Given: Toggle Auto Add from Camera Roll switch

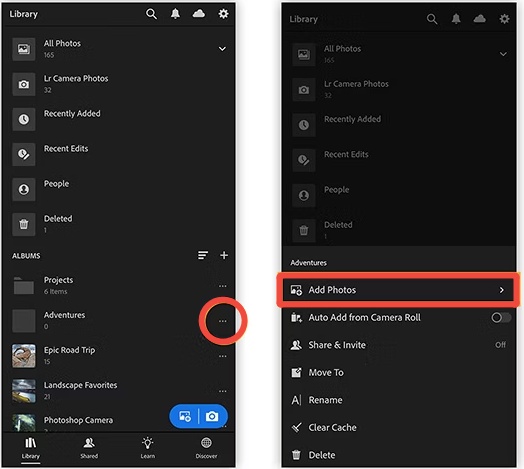Looking at the screenshot, I should tap(501, 317).
